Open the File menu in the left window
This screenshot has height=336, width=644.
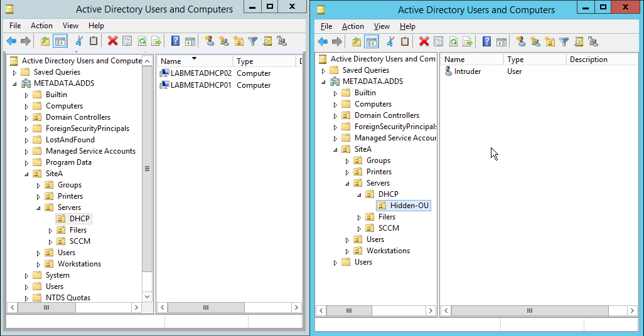click(x=15, y=26)
